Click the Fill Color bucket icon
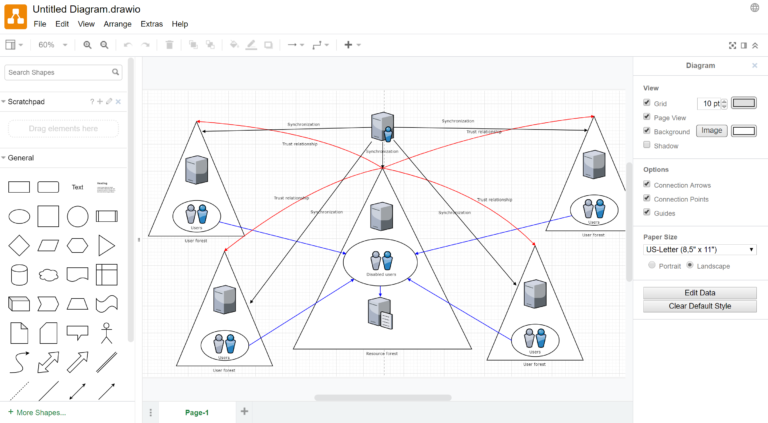The width and height of the screenshot is (768, 423). point(234,45)
